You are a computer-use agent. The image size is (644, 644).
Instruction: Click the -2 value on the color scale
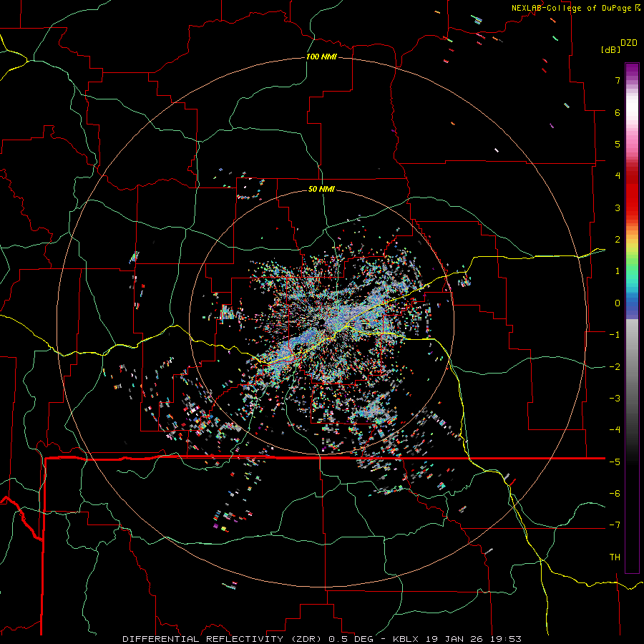615,367
